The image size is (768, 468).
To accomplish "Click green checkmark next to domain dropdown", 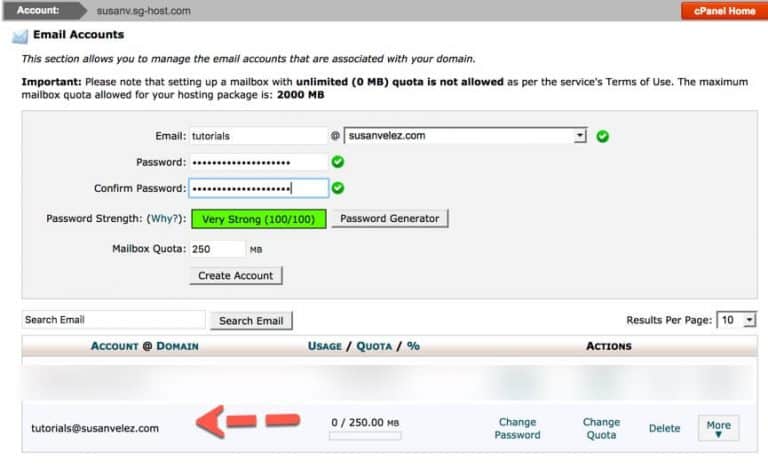I will coord(602,136).
